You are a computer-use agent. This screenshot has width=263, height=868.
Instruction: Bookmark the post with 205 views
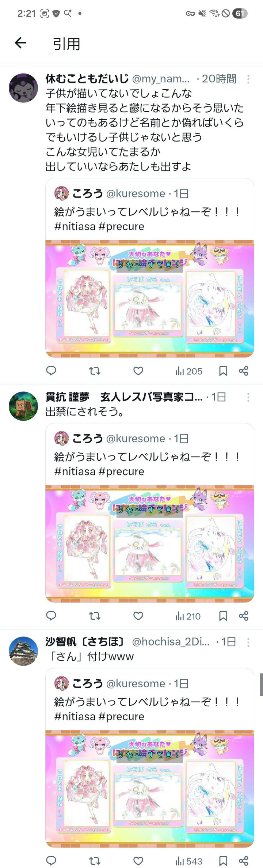pyautogui.click(x=223, y=371)
